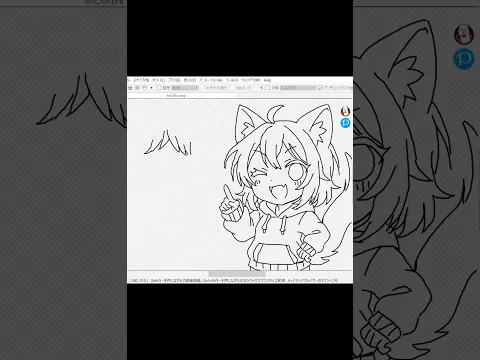Click the large blurred pixiv icon in background
480x360 pixels.
coord(464,59)
